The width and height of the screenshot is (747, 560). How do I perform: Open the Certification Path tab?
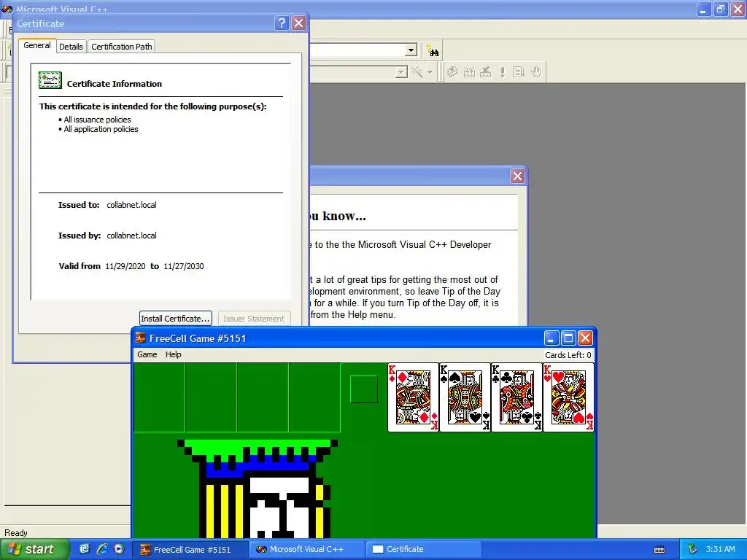[x=122, y=47]
